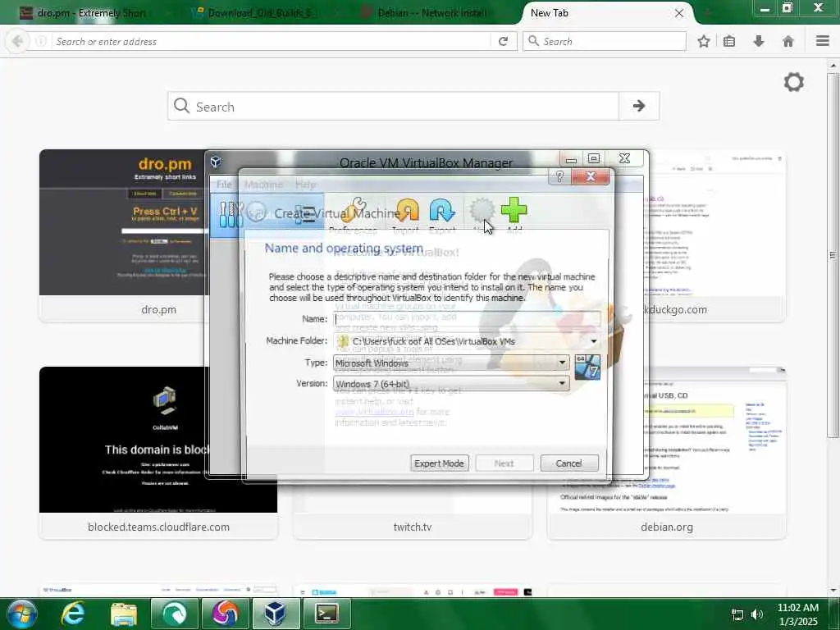This screenshot has width=840, height=630.
Task: Click the new tab page Search field
Action: click(x=394, y=106)
